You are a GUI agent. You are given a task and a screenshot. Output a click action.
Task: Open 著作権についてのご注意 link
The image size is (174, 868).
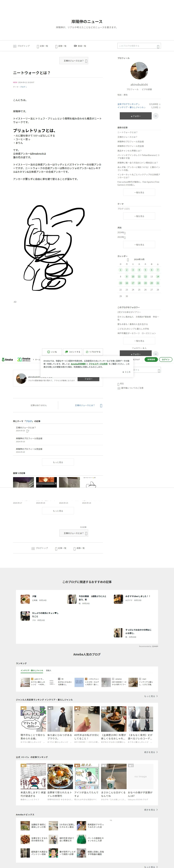coord(130,388)
